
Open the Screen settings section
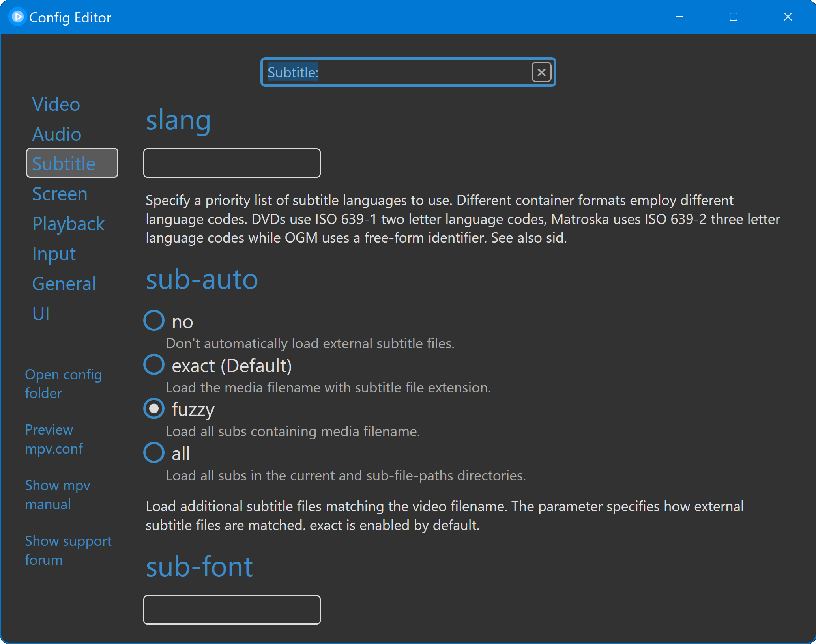(60, 194)
